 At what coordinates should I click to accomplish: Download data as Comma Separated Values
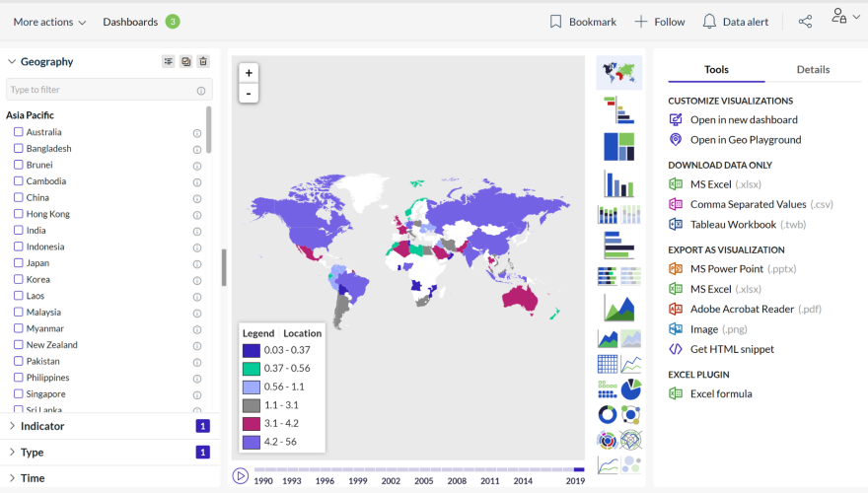[747, 204]
